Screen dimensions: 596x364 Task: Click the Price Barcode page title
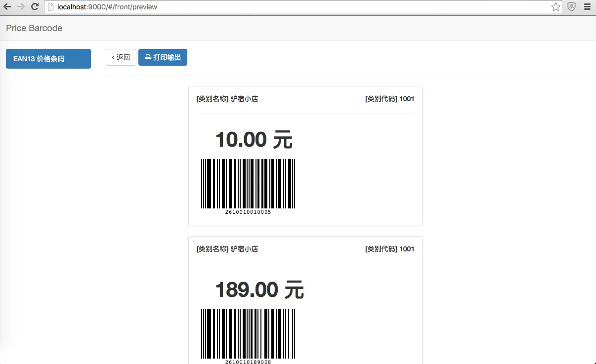point(34,28)
